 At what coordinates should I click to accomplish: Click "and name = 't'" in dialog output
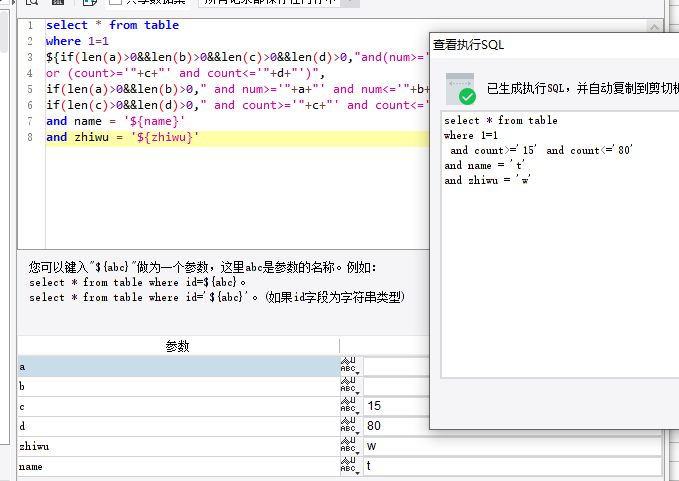click(484, 165)
